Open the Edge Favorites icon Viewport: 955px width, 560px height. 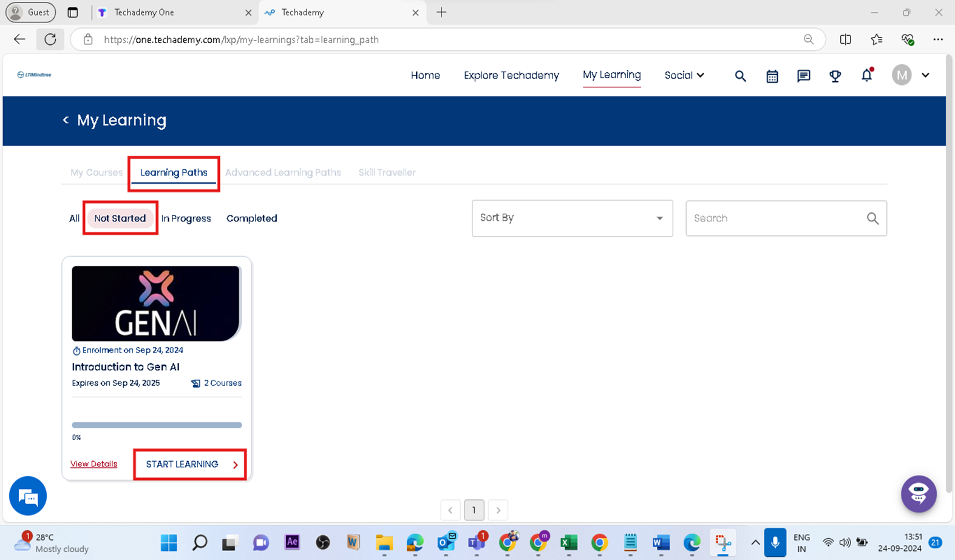pyautogui.click(x=877, y=39)
